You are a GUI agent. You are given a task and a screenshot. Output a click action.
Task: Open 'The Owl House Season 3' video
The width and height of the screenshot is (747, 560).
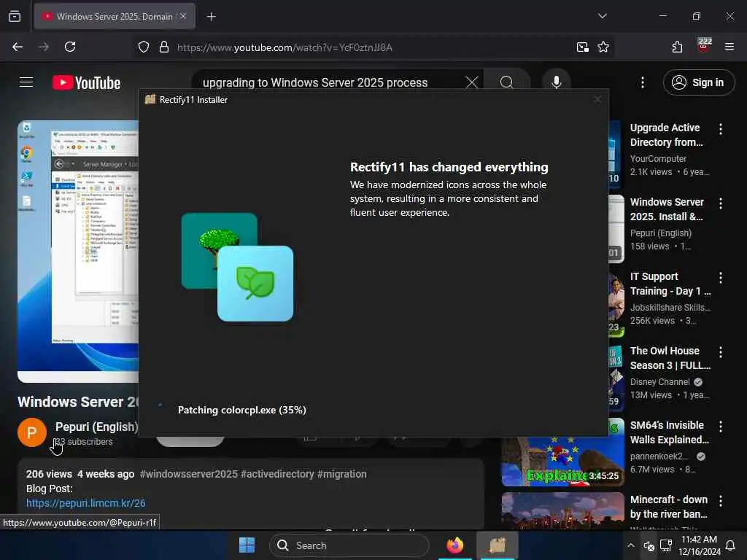pos(670,358)
